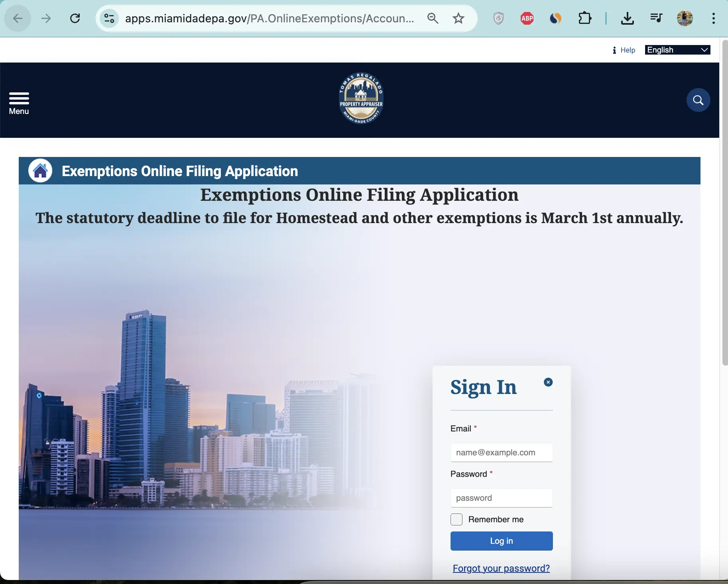728x584 pixels.
Task: Click the extensions puzzle piece icon
Action: pos(584,18)
